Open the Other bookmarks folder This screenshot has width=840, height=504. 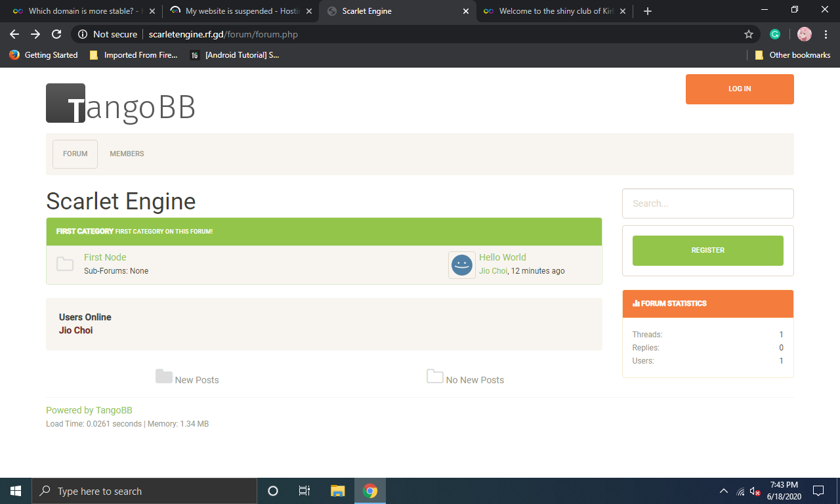[x=793, y=55]
